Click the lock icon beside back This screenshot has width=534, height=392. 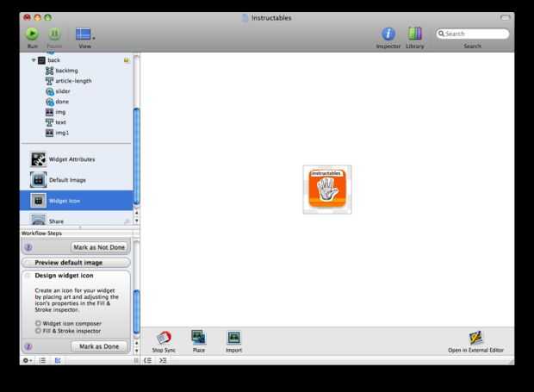127,60
